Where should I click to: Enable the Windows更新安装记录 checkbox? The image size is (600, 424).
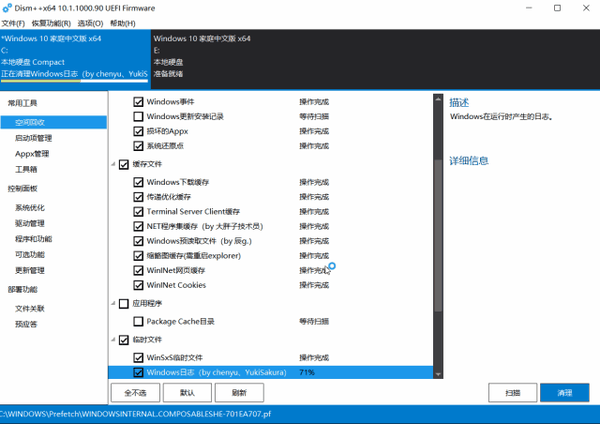click(138, 116)
